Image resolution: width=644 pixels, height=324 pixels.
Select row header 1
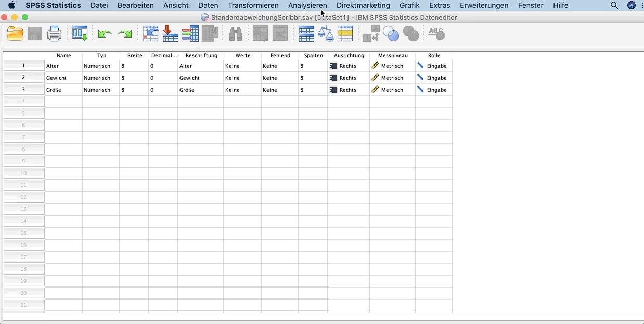23,65
